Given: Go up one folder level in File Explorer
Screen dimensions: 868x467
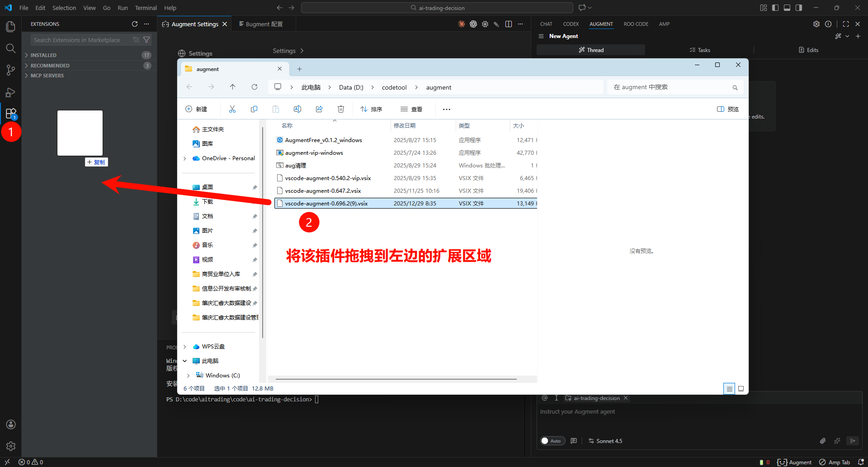Looking at the screenshot, I should pos(233,87).
